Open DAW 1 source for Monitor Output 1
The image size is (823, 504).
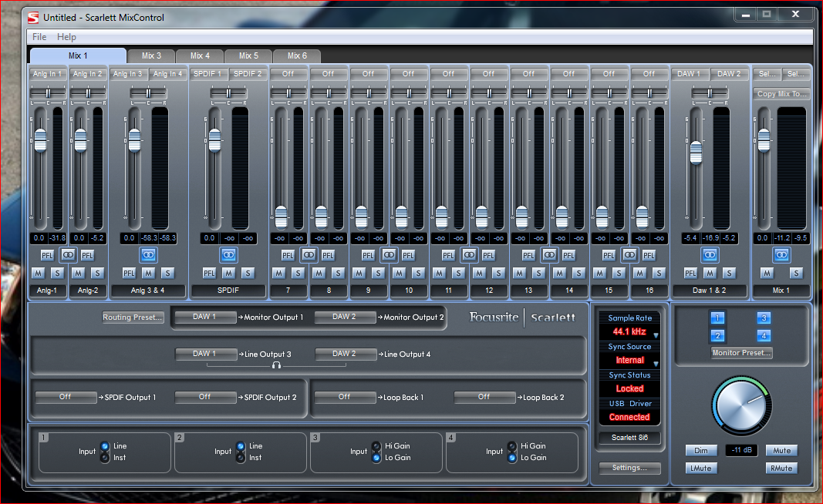[204, 317]
